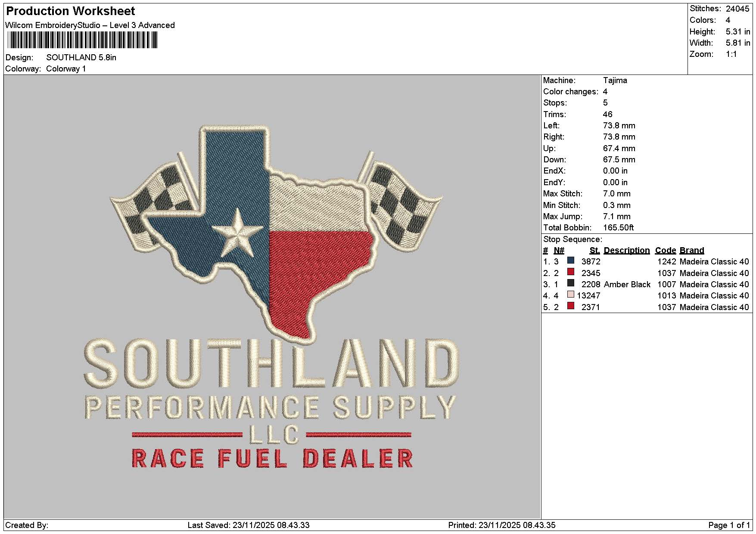Click the 'Colorway 1' value

click(x=66, y=69)
